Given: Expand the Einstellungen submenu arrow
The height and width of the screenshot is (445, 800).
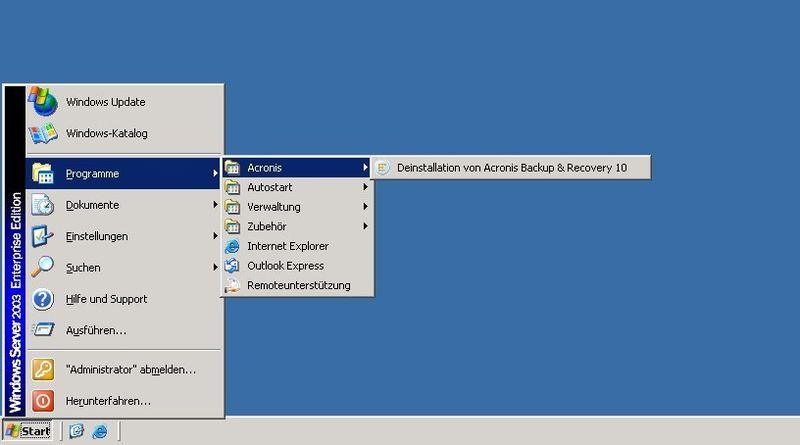Looking at the screenshot, I should [215, 236].
